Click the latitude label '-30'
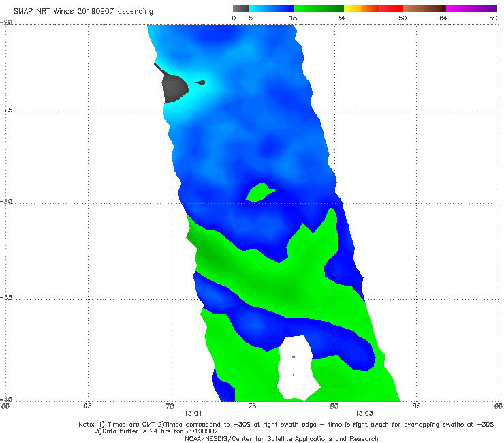 point(6,201)
